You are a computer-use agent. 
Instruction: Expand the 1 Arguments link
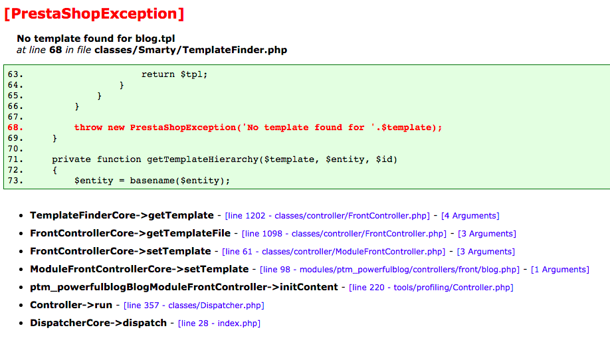pos(560,270)
